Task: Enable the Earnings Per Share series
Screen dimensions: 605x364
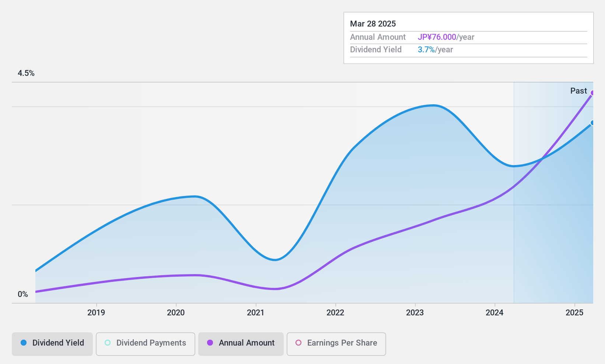Action: 336,344
